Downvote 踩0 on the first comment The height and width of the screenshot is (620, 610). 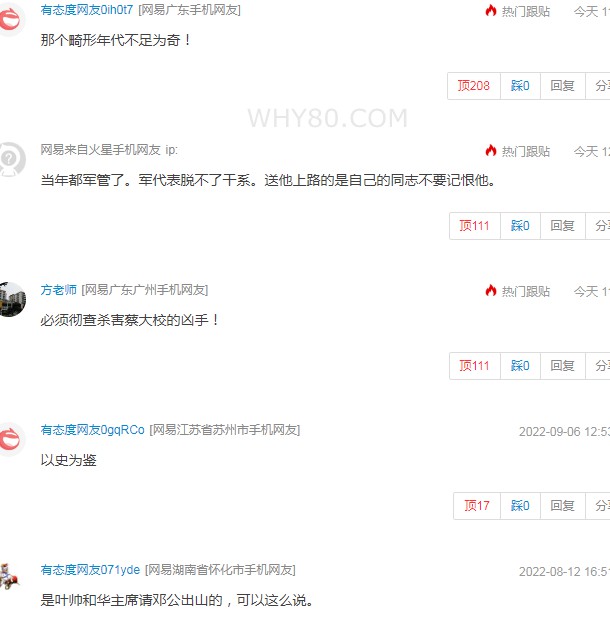pos(520,86)
